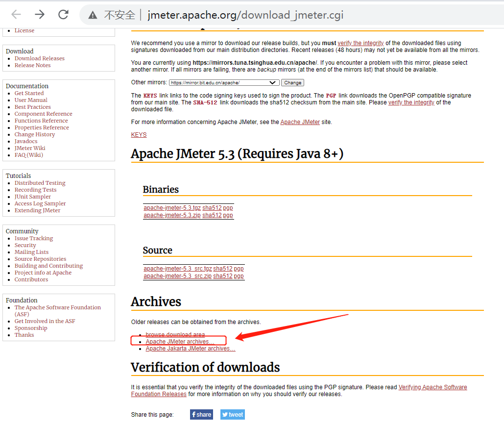Open Mailing Lists link
The height and width of the screenshot is (426, 504).
pyautogui.click(x=31, y=252)
